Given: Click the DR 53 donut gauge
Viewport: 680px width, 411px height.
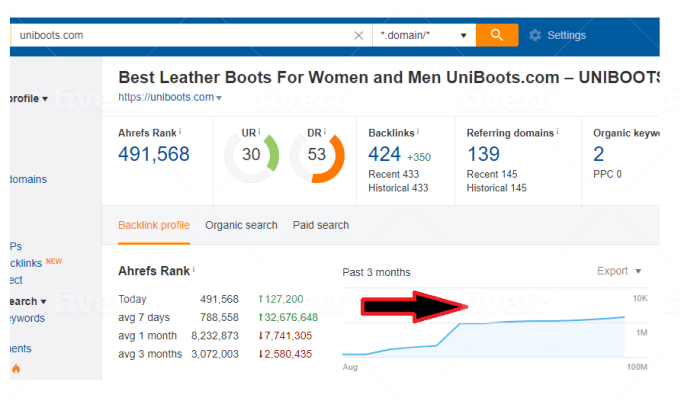Looking at the screenshot, I should [x=317, y=155].
